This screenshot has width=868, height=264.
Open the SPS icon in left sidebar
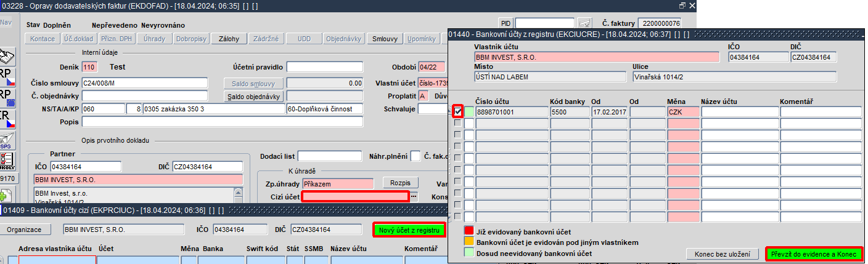point(7,140)
